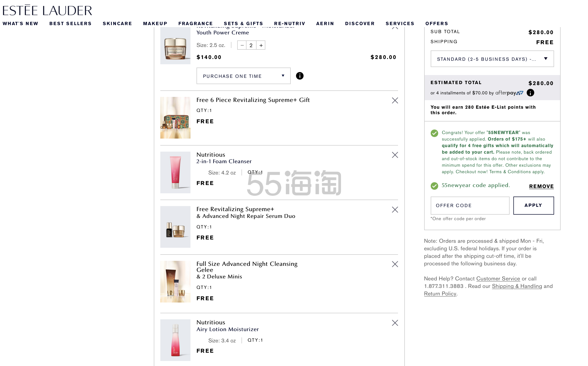The image size is (588, 366).
Task: Open the Airy Lotion Moisturizer thumbnail
Action: (x=175, y=340)
